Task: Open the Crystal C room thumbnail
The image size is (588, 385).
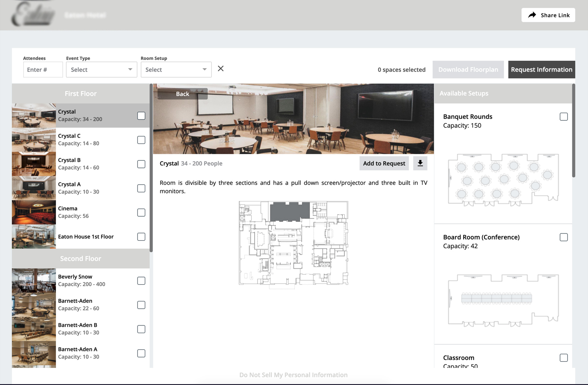Action: [34, 140]
